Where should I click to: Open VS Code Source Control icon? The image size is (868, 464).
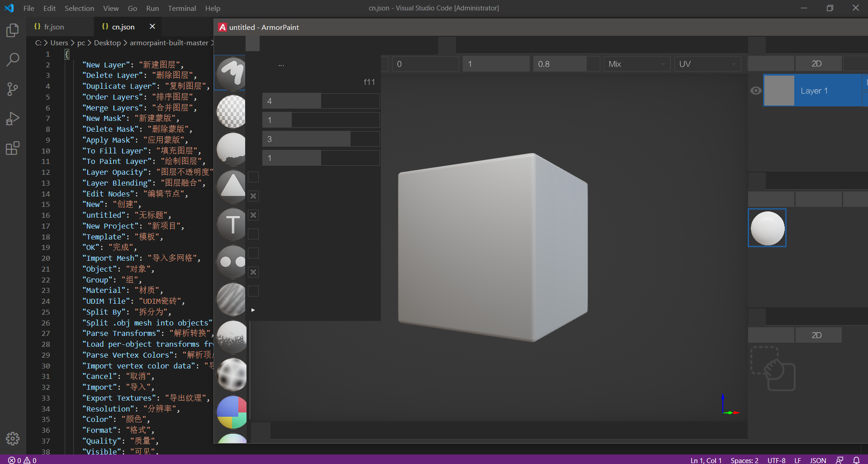click(x=13, y=89)
